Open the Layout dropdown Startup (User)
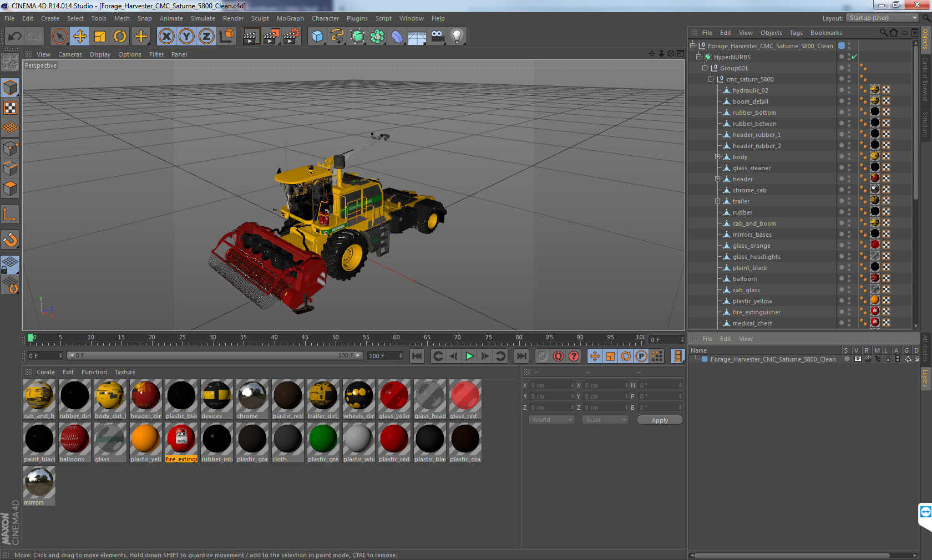Image resolution: width=932 pixels, height=560 pixels. click(883, 18)
